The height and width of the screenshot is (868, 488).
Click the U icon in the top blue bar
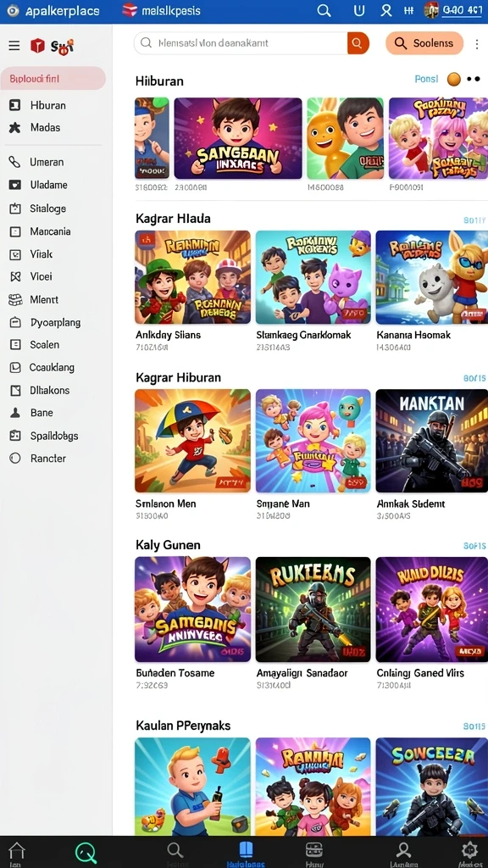[359, 10]
